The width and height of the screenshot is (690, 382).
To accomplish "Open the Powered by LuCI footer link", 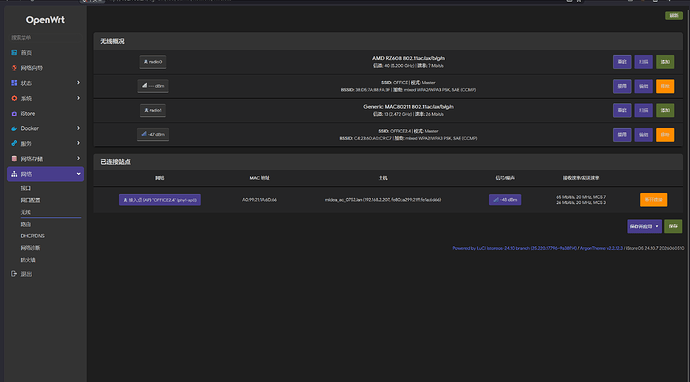I will 514,248.
